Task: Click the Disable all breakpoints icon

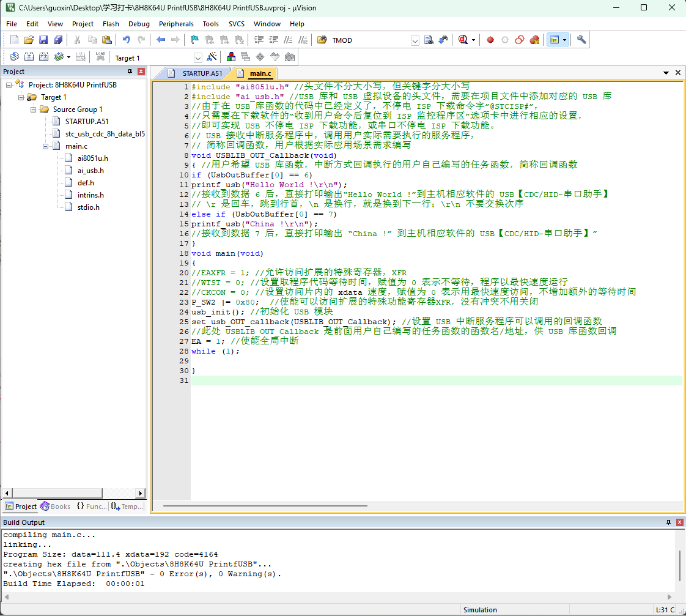Action: pos(519,40)
